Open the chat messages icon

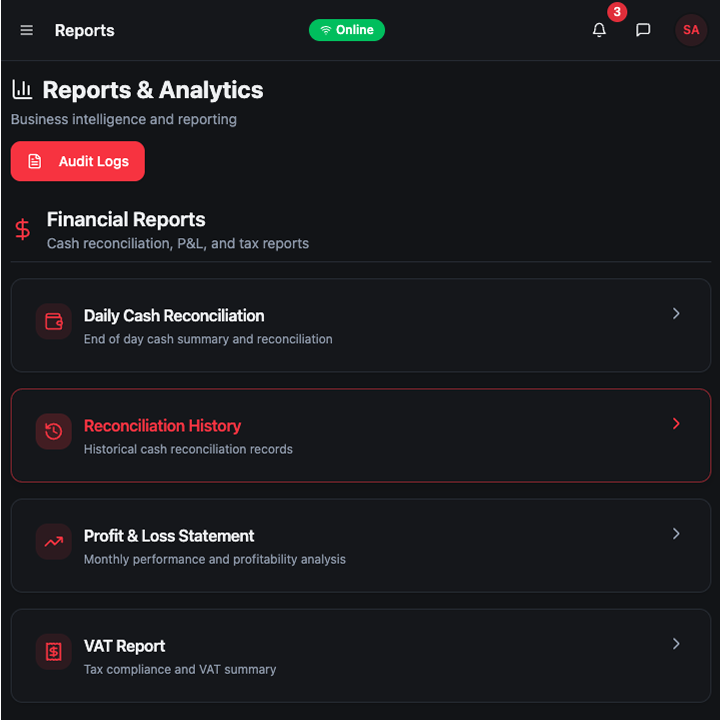(643, 30)
